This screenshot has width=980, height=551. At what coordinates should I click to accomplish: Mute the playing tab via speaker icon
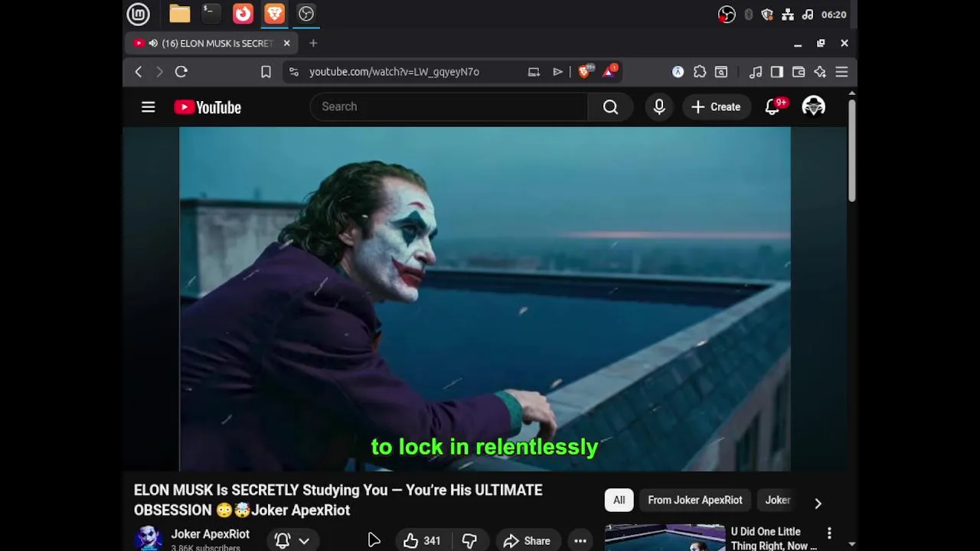coord(153,44)
